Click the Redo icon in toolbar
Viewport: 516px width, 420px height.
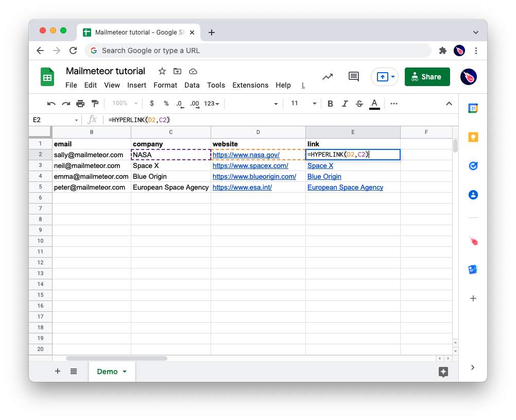pyautogui.click(x=66, y=104)
